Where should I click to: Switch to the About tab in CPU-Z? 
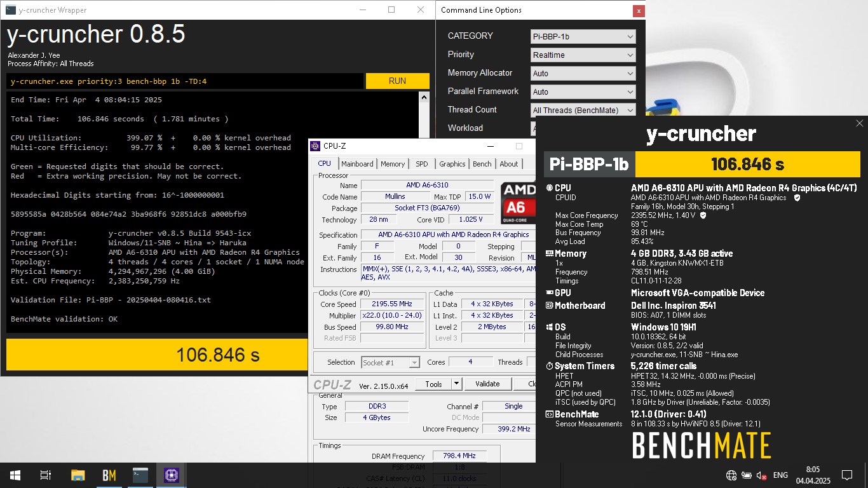[508, 164]
